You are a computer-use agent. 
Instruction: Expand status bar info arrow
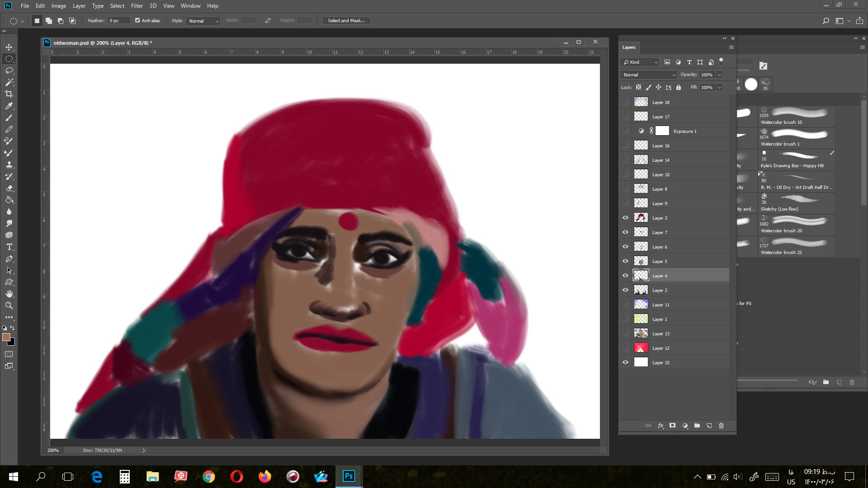click(144, 450)
